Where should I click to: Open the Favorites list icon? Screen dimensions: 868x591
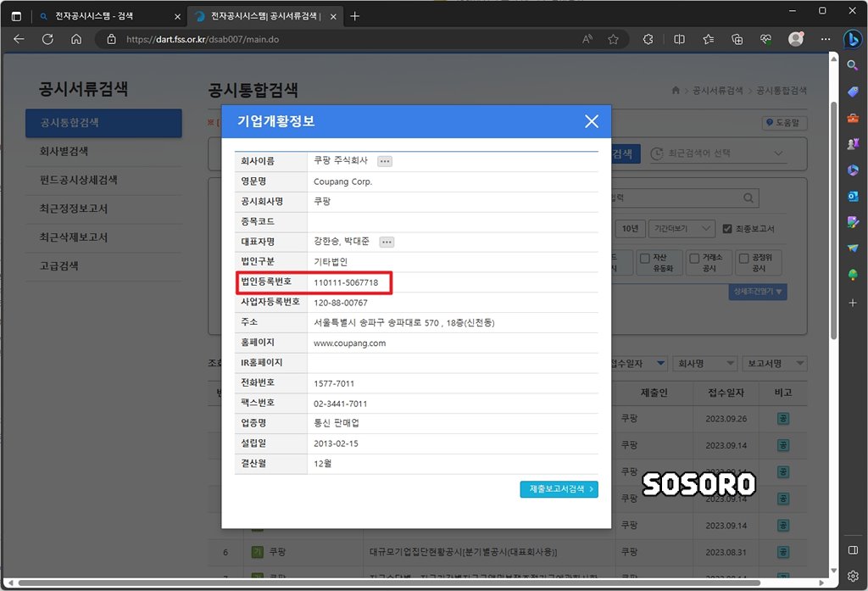click(x=708, y=39)
